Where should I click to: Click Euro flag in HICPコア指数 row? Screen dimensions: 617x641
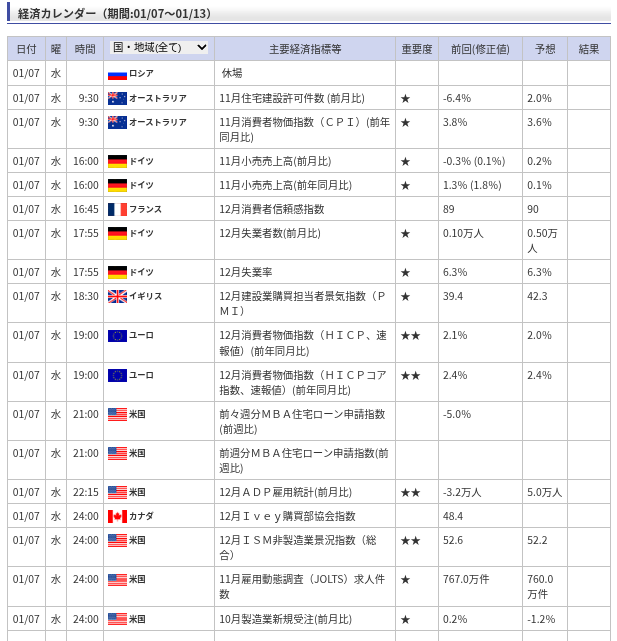tap(117, 375)
